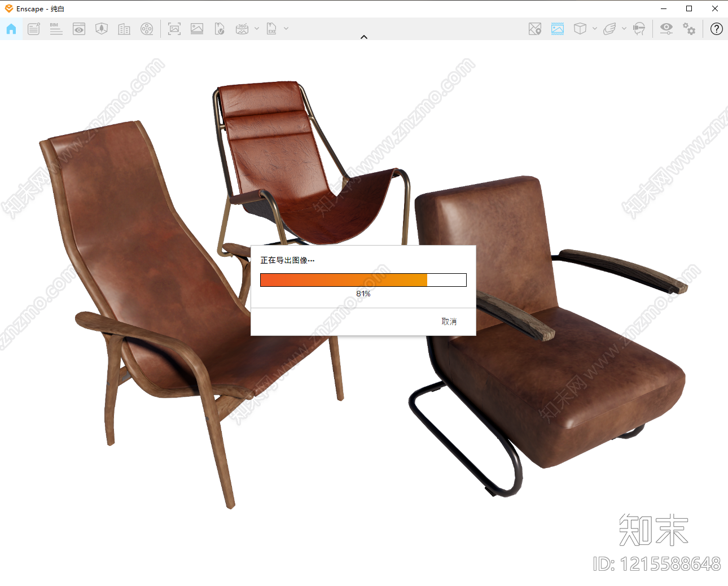728x586 pixels.
Task: Go to the Enscape home button
Action: pos(11,29)
